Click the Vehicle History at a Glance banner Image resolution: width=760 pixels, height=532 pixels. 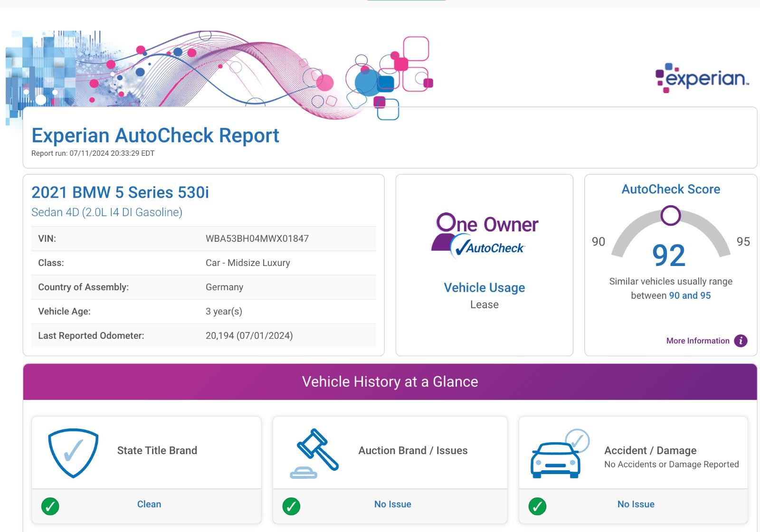390,382
